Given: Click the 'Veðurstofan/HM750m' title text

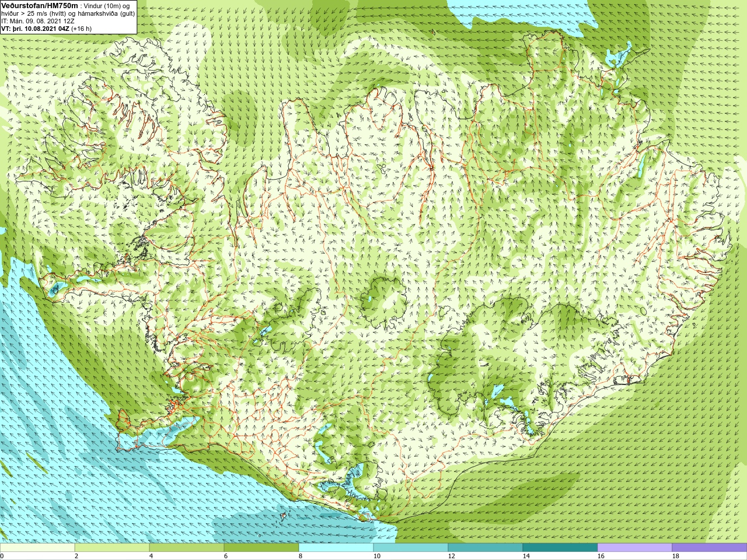Looking at the screenshot, I should coord(40,5).
